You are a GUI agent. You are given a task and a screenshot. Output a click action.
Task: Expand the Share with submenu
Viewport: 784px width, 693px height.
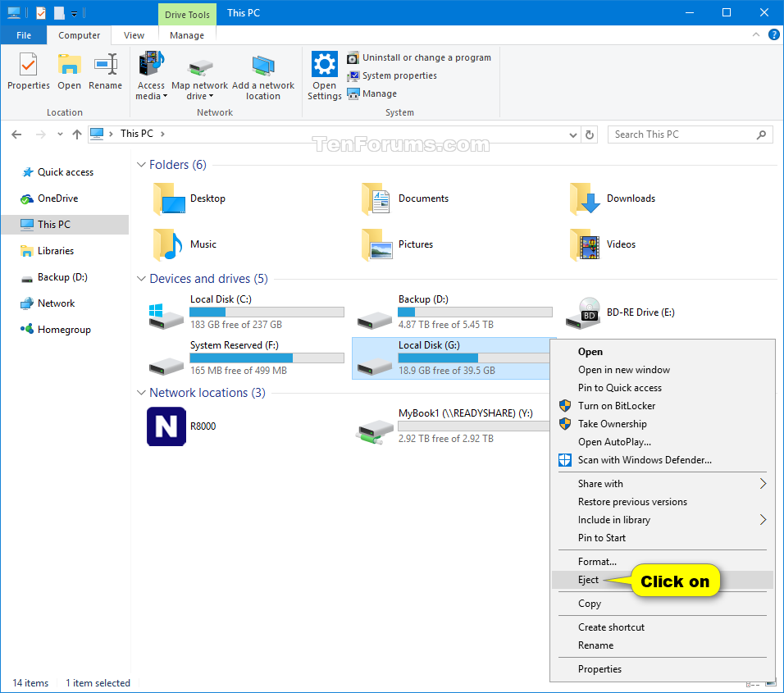point(663,484)
